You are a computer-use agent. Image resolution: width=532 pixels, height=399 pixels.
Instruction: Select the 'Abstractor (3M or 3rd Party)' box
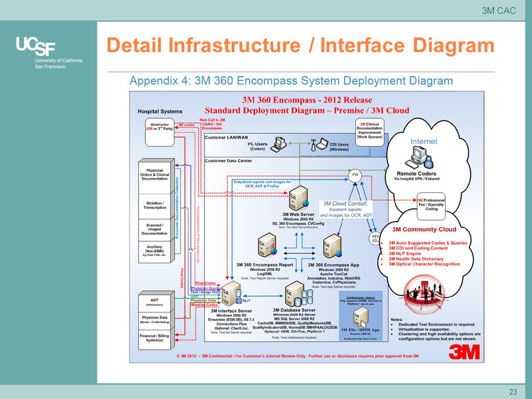click(160, 132)
